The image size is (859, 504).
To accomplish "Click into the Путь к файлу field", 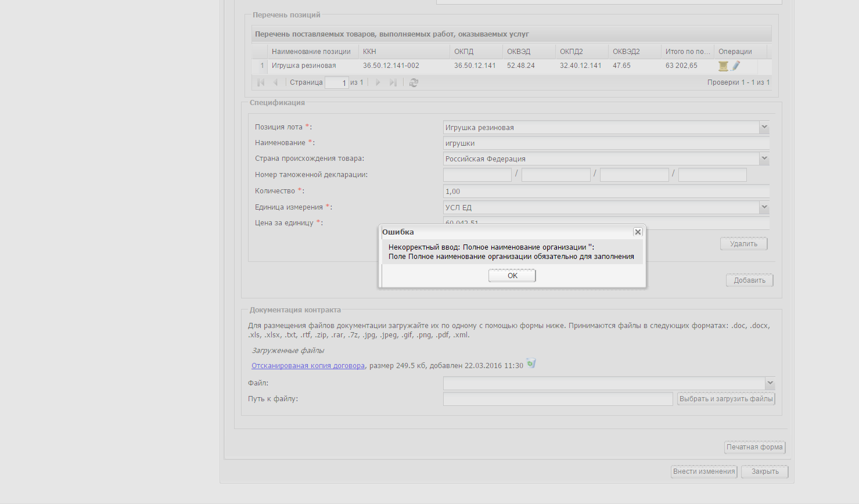I will pyautogui.click(x=558, y=399).
